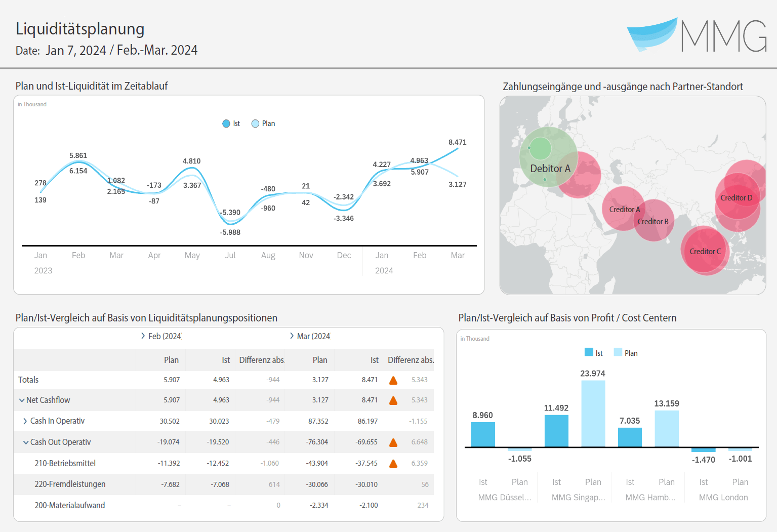Select the Debitor A bubble on map
The image size is (777, 532).
pos(549,162)
